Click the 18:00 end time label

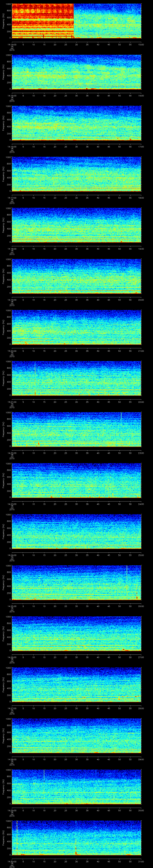click(x=141, y=198)
